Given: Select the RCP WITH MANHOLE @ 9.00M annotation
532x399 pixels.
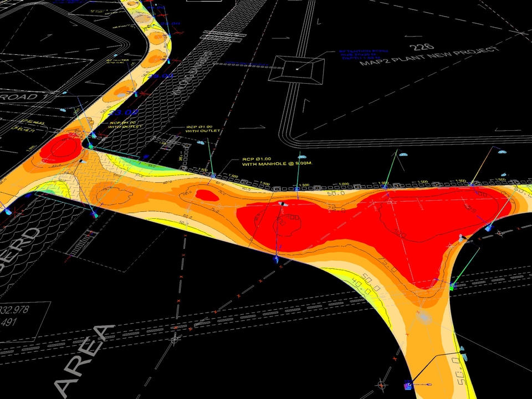Looking at the screenshot, I should tap(270, 162).
